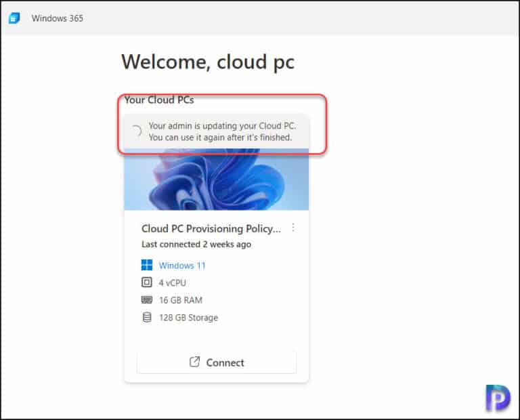Click the vCPU processor icon

coord(146,282)
